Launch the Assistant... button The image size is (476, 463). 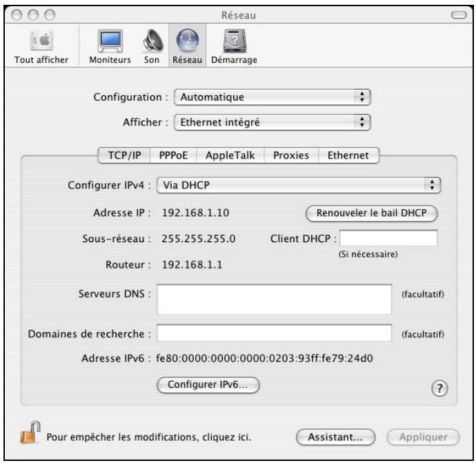click(x=335, y=437)
